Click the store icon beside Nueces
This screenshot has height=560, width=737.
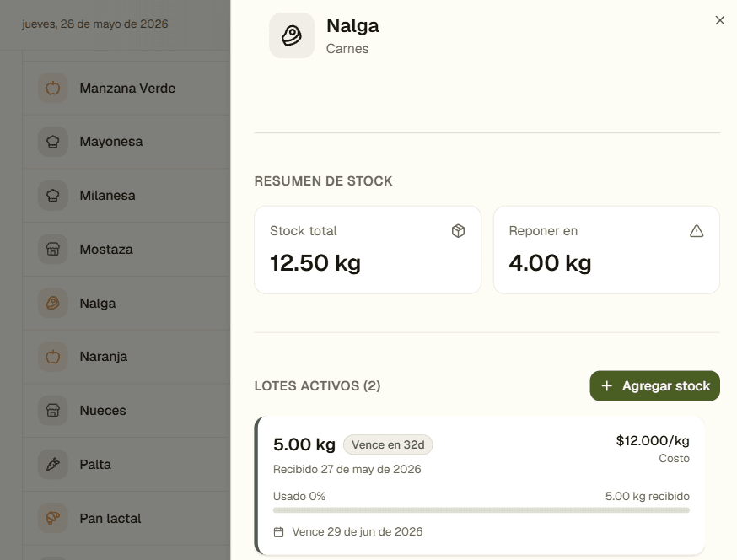[52, 411]
